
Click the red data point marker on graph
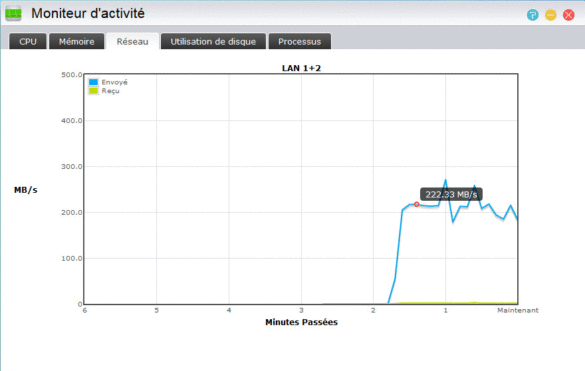[416, 204]
